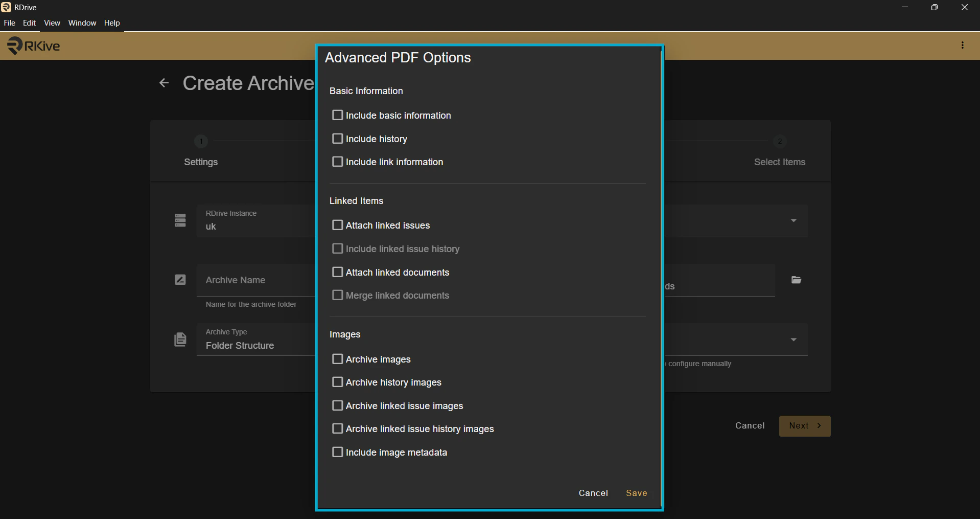Image resolution: width=980 pixels, height=519 pixels.
Task: Toggle Archive linked issue images
Action: [x=337, y=405]
